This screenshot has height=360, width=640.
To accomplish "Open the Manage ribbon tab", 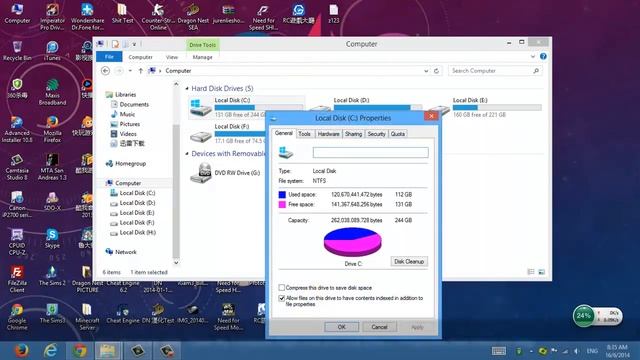I will (x=202, y=57).
